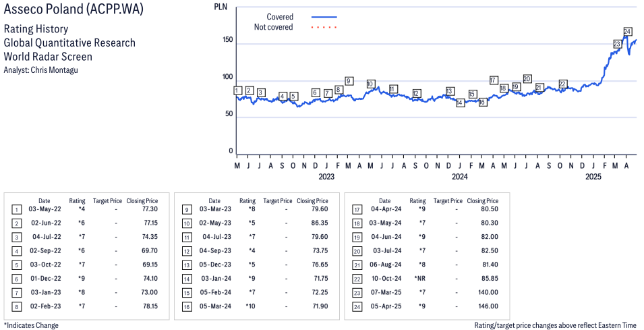The image size is (644, 330).
Task: Select chart marker 3 near July 2022
Action: point(260,93)
